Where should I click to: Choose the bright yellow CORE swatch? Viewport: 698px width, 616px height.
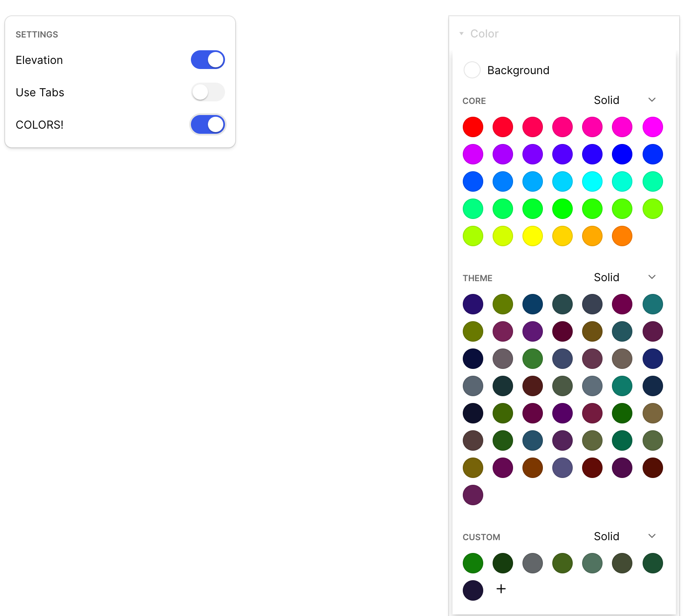pyautogui.click(x=532, y=236)
